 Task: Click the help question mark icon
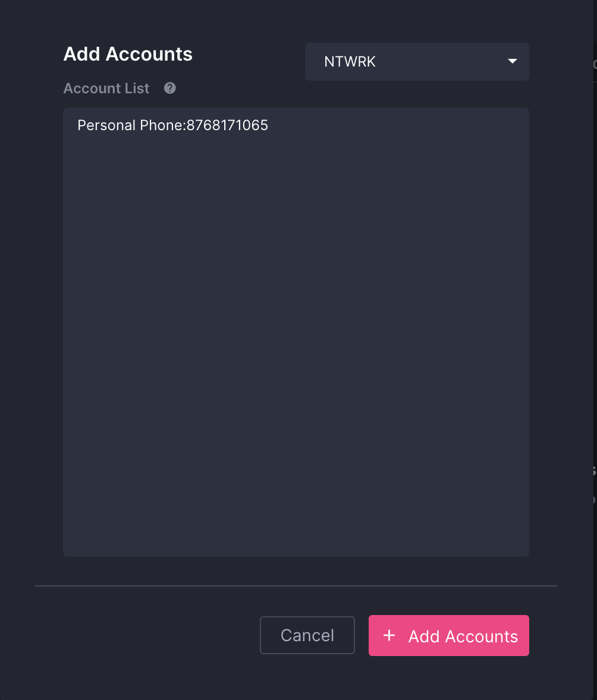coord(170,89)
